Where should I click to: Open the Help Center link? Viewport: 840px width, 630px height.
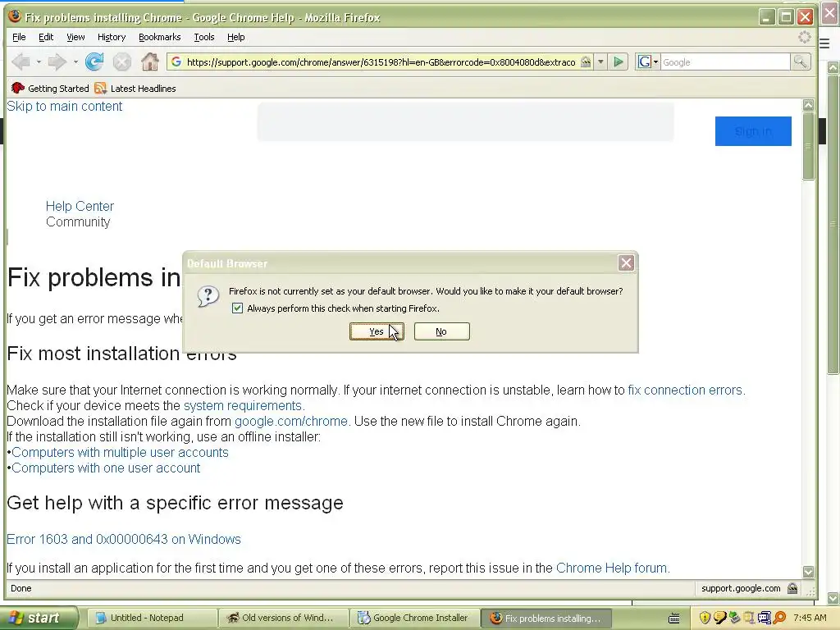pos(80,206)
